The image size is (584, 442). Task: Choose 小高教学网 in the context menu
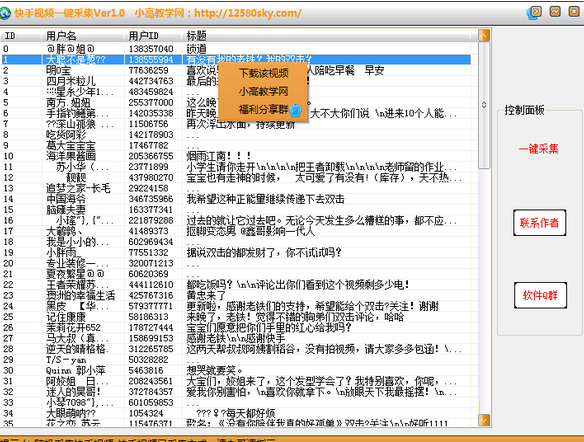(263, 91)
